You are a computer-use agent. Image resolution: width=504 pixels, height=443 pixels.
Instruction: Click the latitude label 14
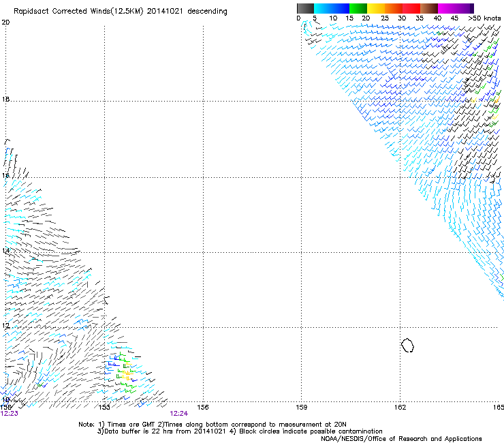tap(5, 250)
